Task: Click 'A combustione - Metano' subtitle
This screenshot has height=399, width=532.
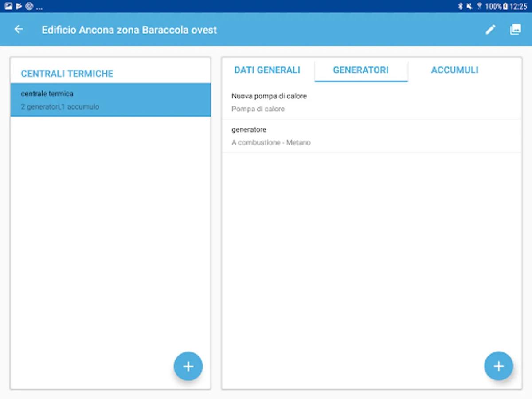Action: coord(271,143)
